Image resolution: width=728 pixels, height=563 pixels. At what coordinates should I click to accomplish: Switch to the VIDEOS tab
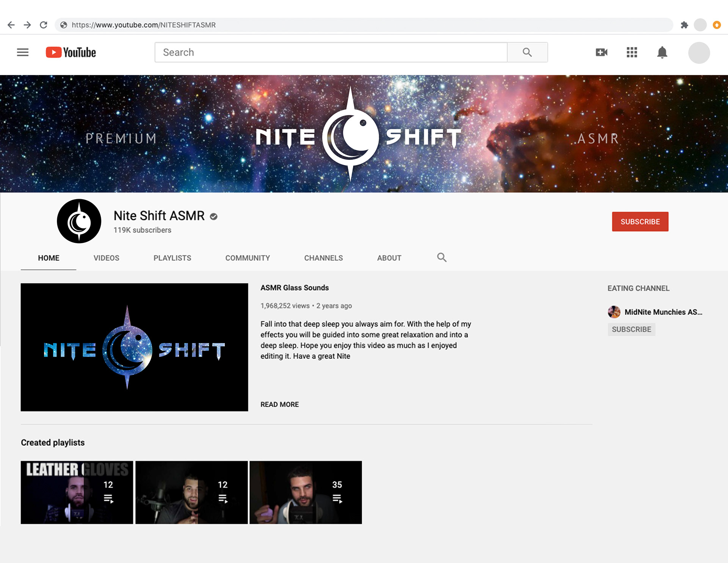pos(106,258)
